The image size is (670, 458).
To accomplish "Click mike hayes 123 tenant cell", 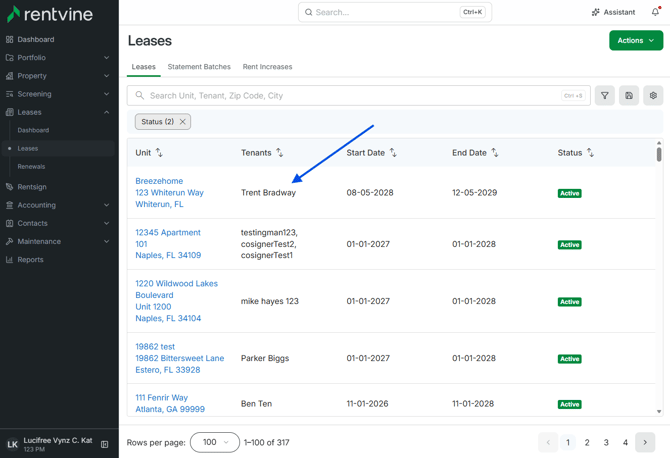I will (x=270, y=301).
